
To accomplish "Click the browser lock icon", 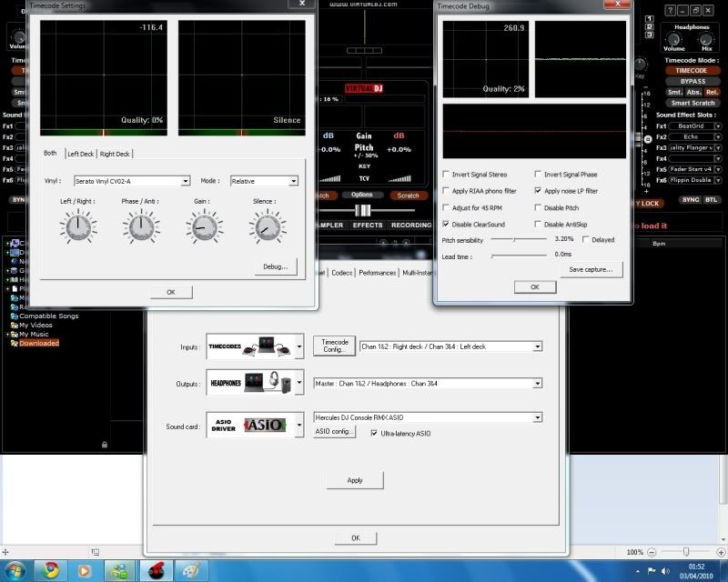I will pyautogui.click(x=105, y=445).
